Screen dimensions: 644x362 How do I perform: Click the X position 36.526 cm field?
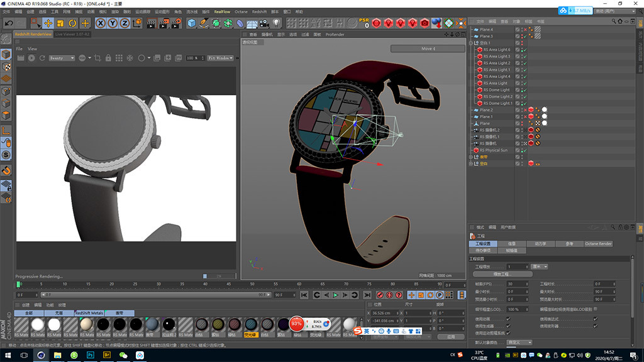[x=384, y=313]
